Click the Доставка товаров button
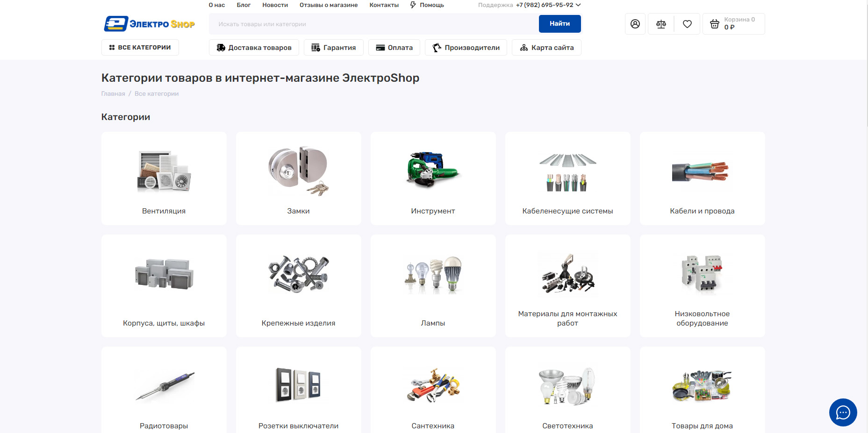The width and height of the screenshot is (868, 433). click(254, 48)
